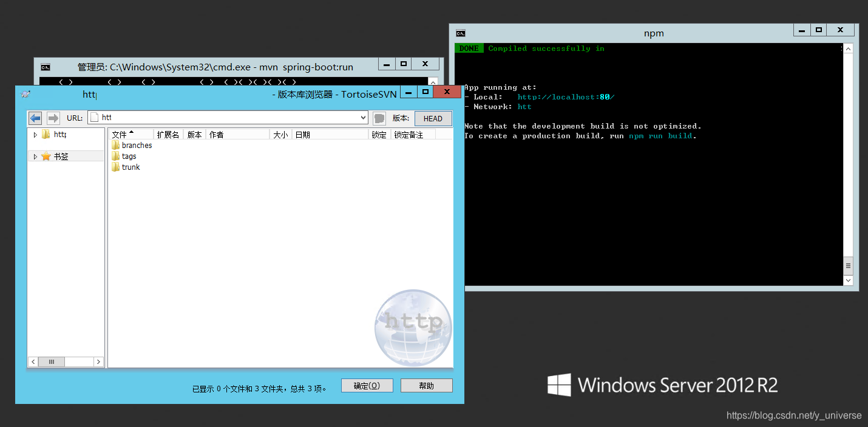This screenshot has width=868, height=427.
Task: Click the cmd.exe window title icon
Action: point(45,67)
